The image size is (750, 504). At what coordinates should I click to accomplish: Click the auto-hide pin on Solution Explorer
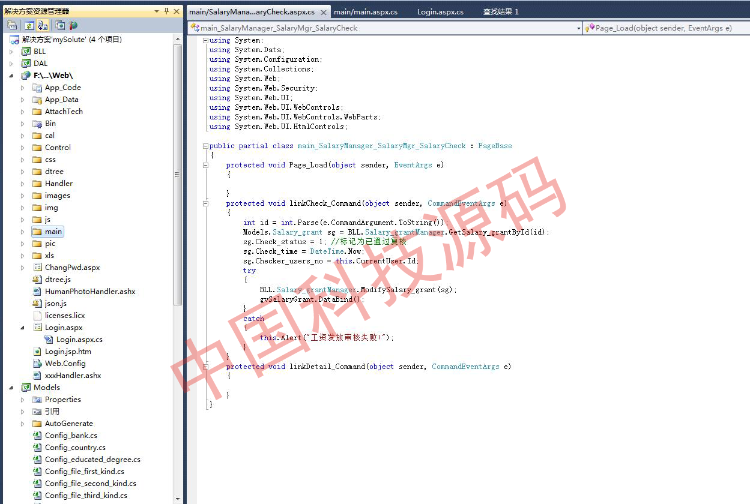[166, 11]
